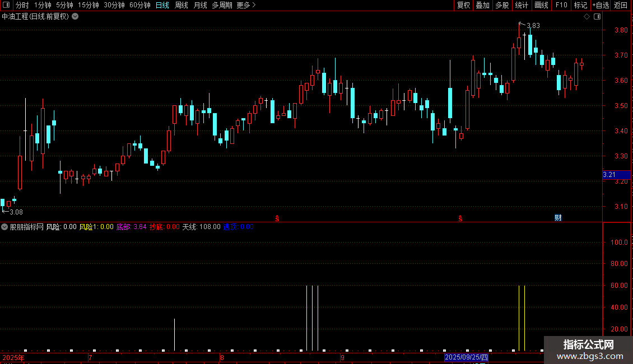
Task: Click the second red S marker
Action: (x=460, y=218)
